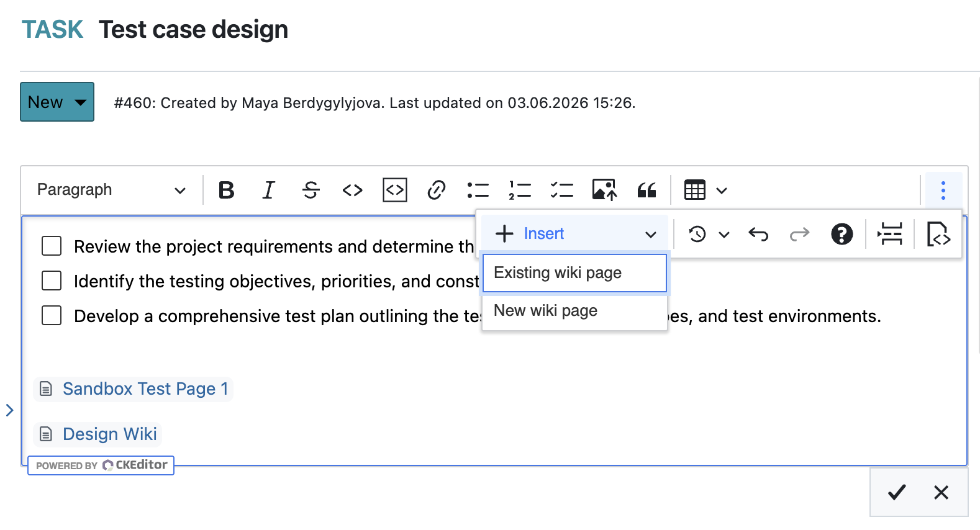The height and width of the screenshot is (530, 980).
Task: Click the text 'Identify the testing objectives'
Action: coord(195,282)
